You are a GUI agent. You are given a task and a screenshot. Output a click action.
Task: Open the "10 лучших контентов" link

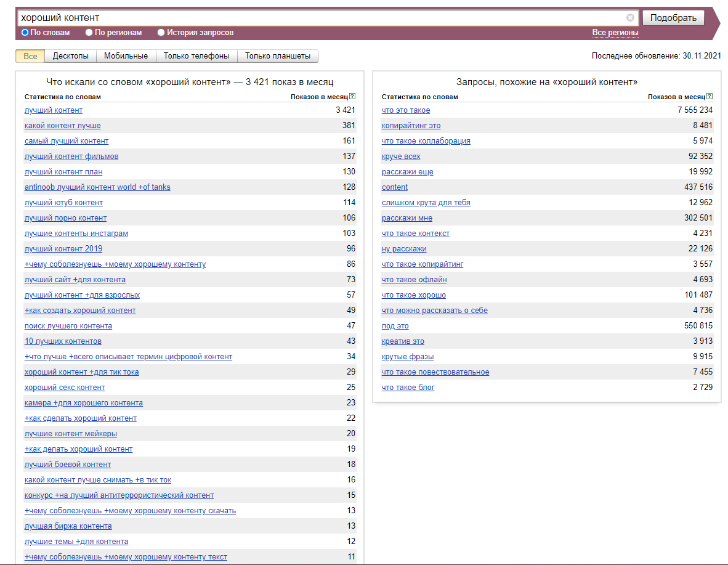click(x=63, y=341)
